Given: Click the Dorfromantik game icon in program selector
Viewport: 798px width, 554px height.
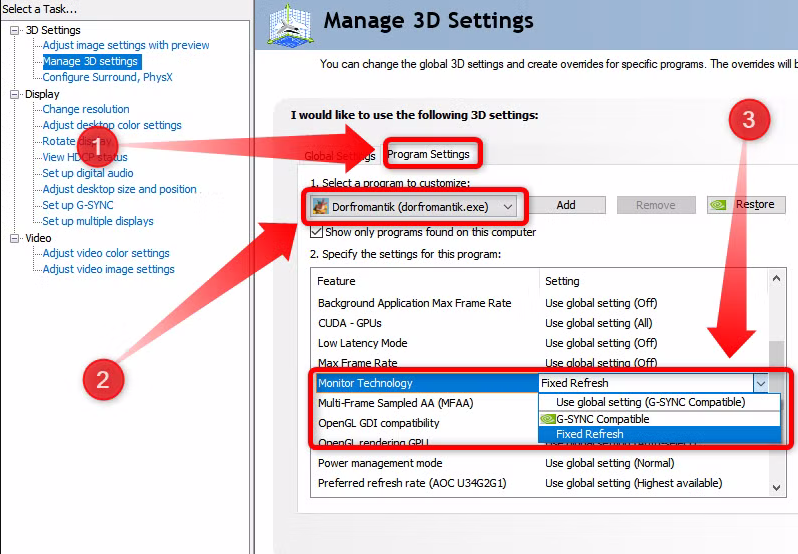Looking at the screenshot, I should [x=320, y=205].
